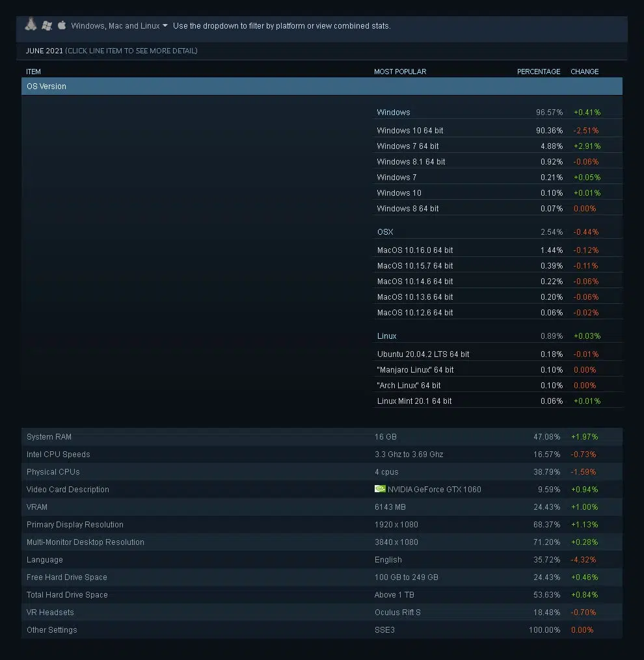Open the Total Hard Drive Space row
The image size is (644, 660).
(322, 595)
